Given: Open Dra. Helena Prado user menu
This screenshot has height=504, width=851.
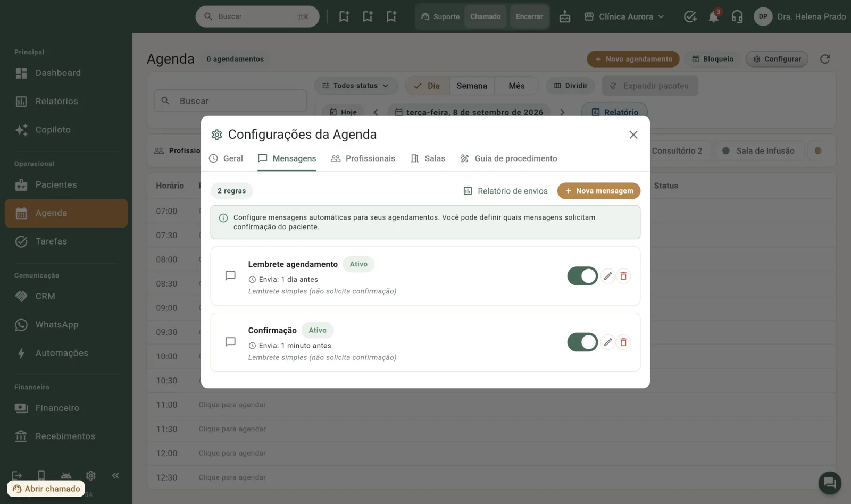Looking at the screenshot, I should click(799, 16).
